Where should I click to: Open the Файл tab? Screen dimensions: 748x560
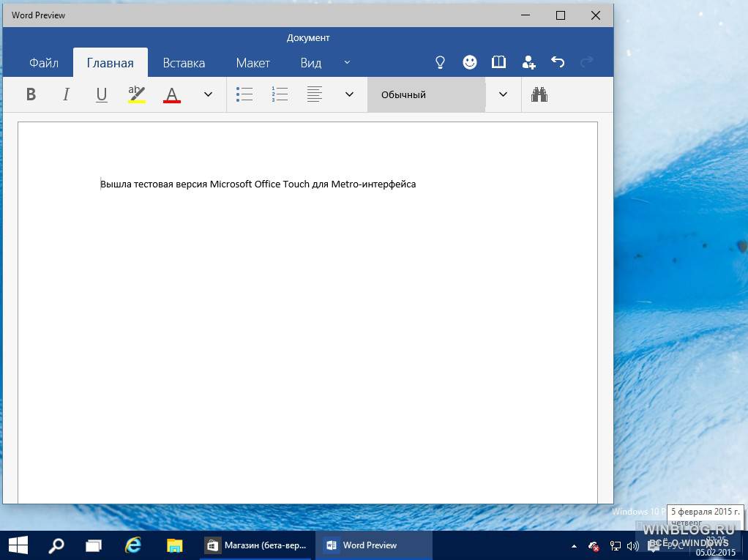[x=43, y=63]
